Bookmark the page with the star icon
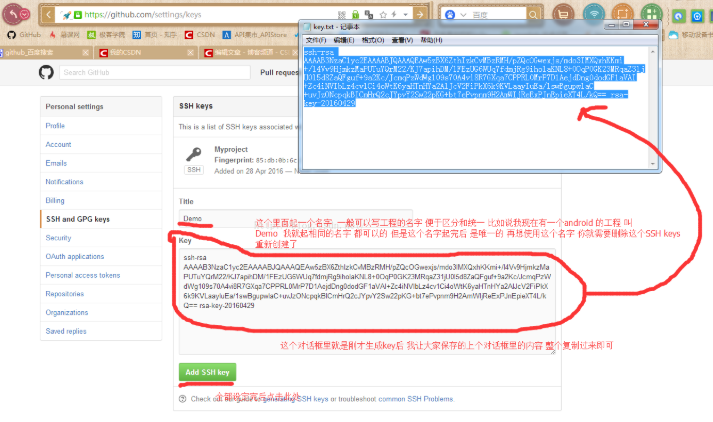 pyautogui.click(x=383, y=15)
